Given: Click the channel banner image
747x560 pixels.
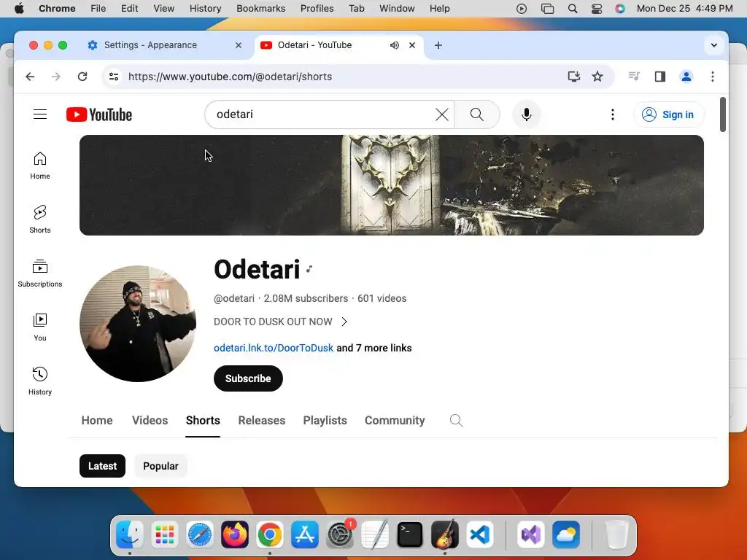Looking at the screenshot, I should (x=392, y=185).
